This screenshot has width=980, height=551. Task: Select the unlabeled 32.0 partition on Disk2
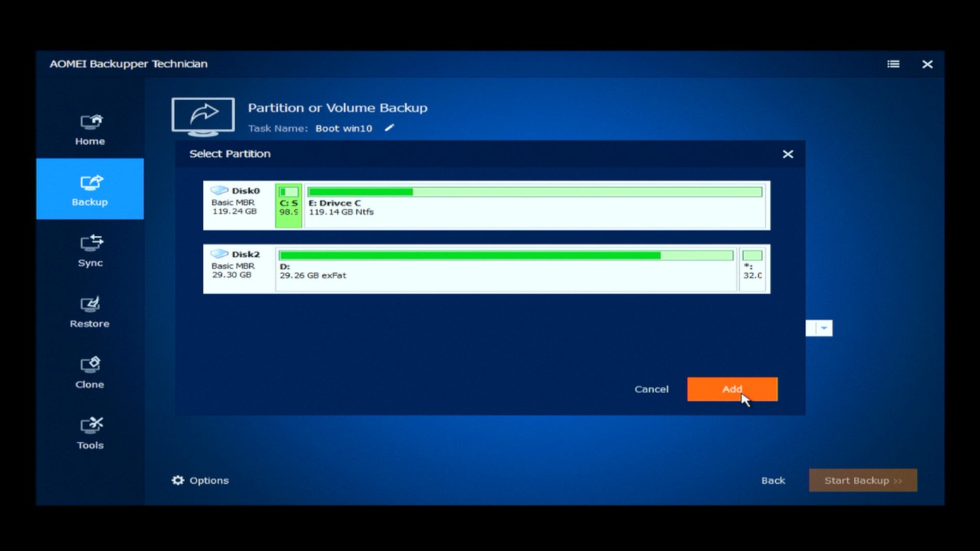pos(753,269)
